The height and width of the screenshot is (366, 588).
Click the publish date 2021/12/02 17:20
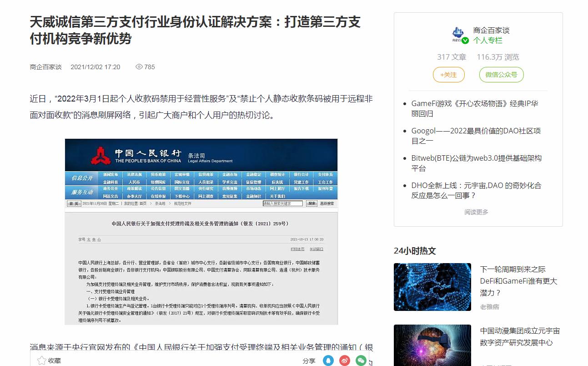pyautogui.click(x=95, y=67)
